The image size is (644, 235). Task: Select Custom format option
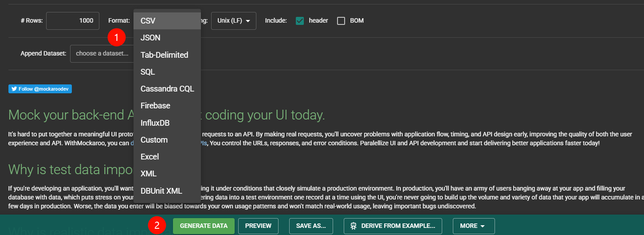[x=167, y=140]
